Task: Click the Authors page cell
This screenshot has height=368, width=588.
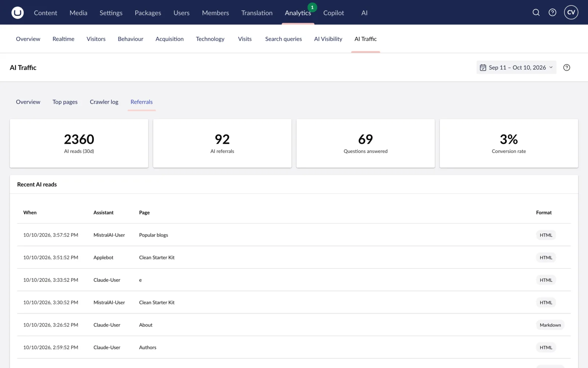Action: pos(148,347)
